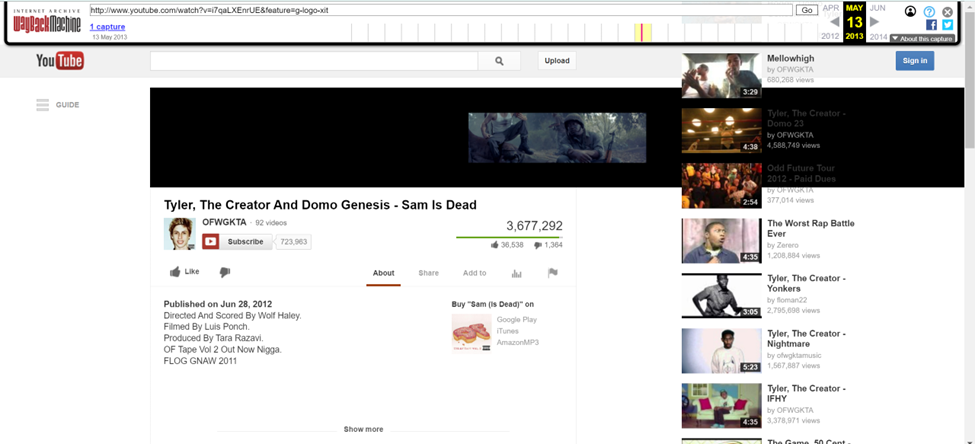Open the 1 capture link
Screen dimensions: 975x444
(108, 27)
